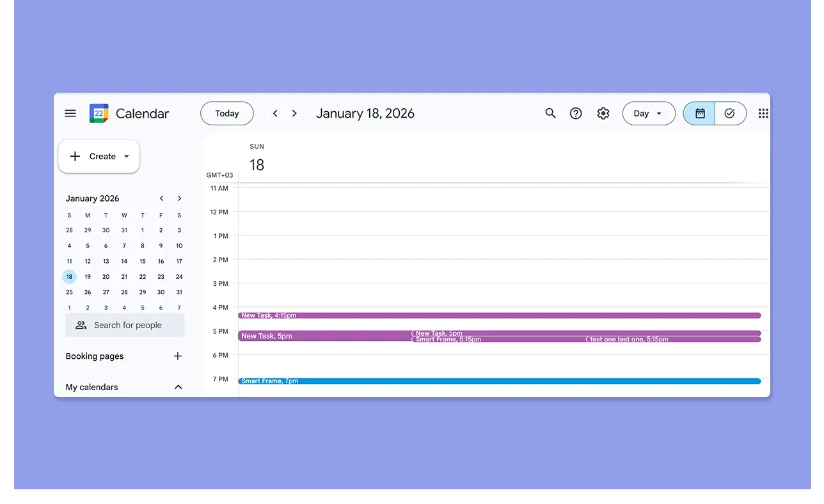This screenshot has width=824, height=504.
Task: Open search in Calendar
Action: [550, 113]
